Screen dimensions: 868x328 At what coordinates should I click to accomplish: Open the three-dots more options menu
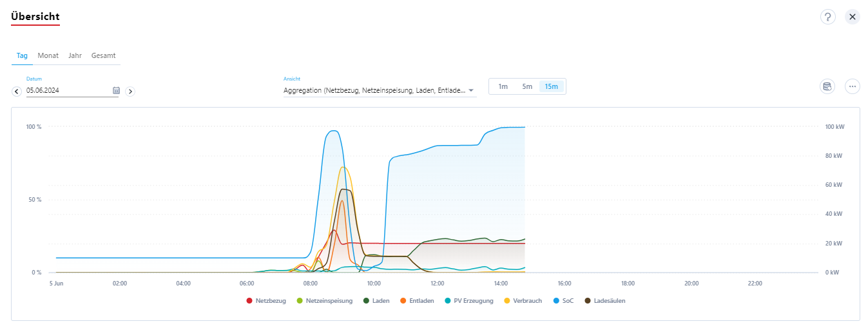coord(852,86)
